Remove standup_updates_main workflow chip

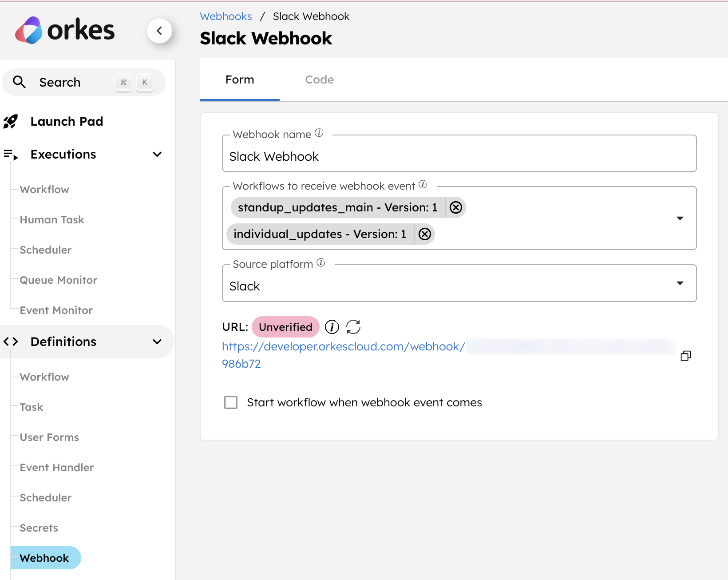[x=456, y=207]
